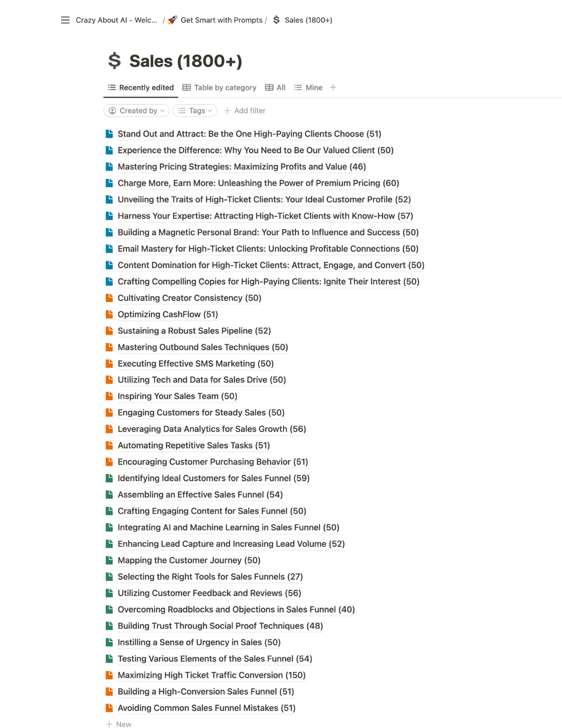The image size is (562, 728).
Task: Expand the Created by filter dropdown
Action: click(136, 111)
